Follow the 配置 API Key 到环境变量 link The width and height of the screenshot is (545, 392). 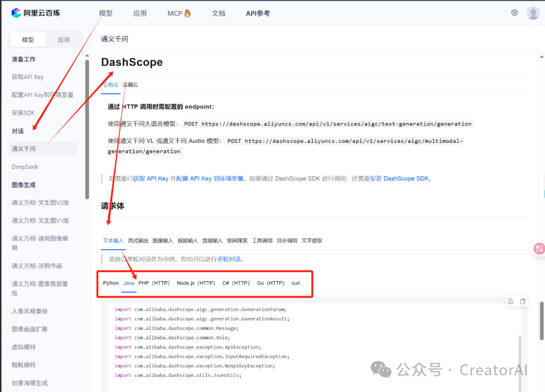tap(210, 178)
